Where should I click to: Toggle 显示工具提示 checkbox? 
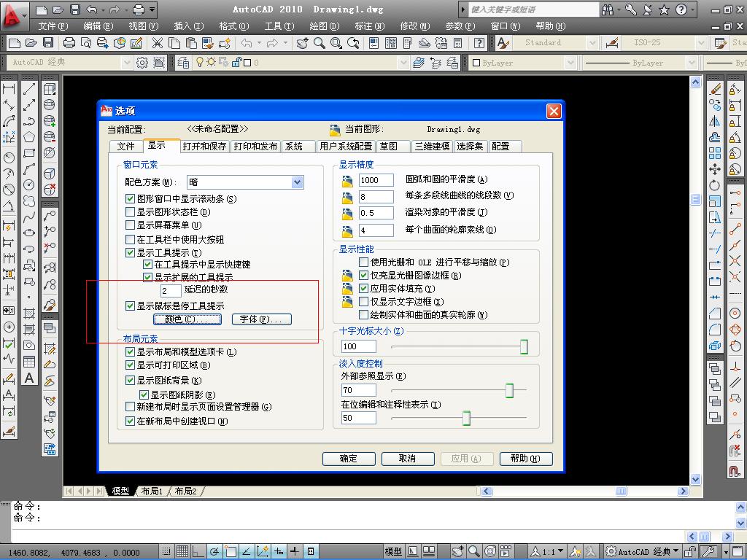point(130,253)
